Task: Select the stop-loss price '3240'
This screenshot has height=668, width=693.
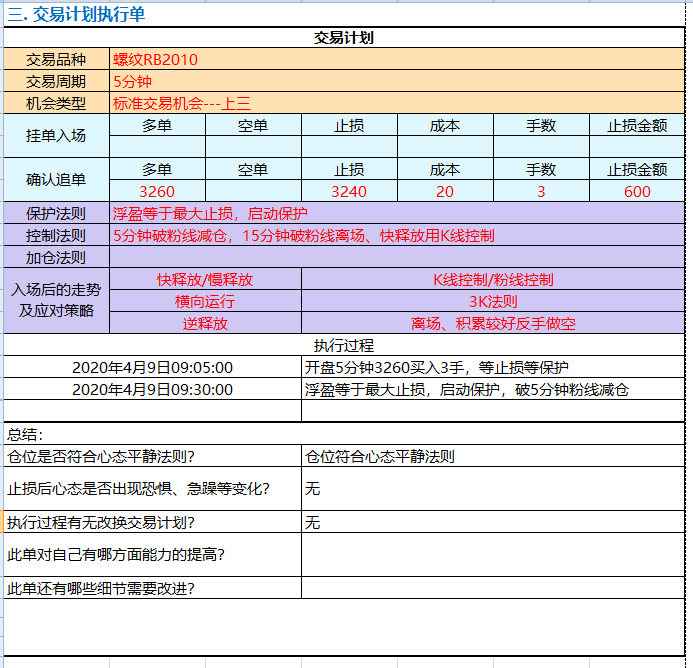Action: (349, 191)
